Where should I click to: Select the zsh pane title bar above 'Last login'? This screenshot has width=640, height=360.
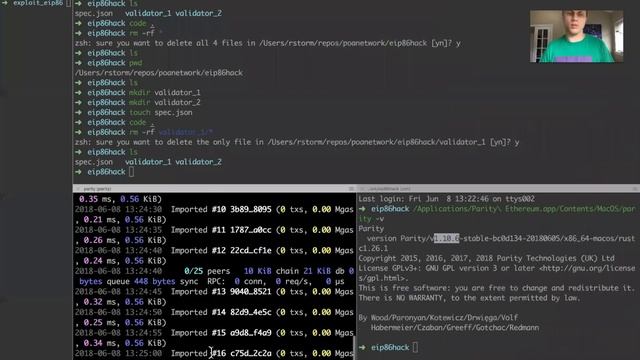point(498,189)
